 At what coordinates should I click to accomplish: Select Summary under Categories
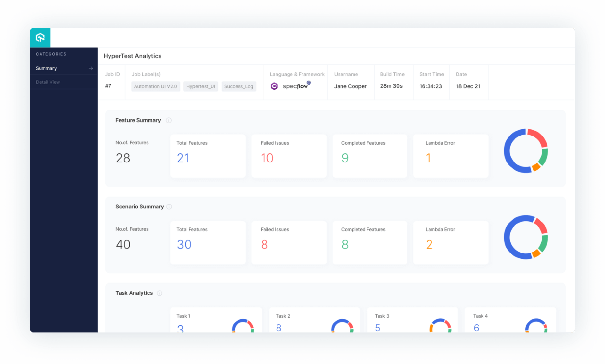(46, 68)
